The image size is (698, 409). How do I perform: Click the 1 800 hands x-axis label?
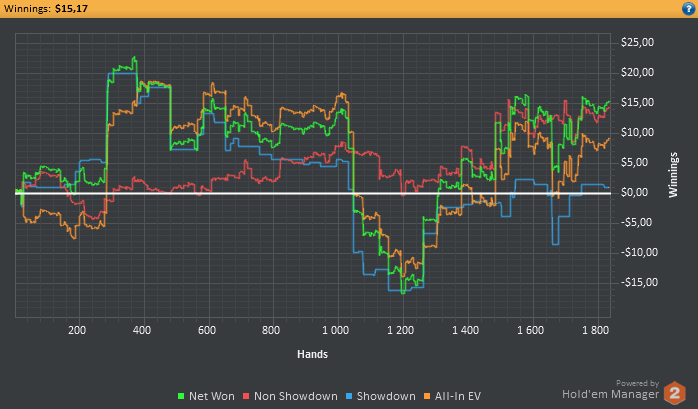point(595,330)
